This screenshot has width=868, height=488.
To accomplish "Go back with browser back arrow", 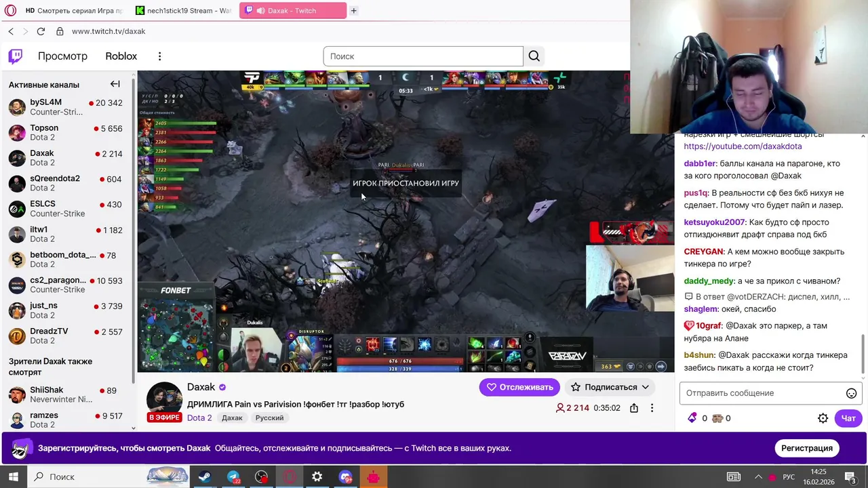I will pos(11,31).
